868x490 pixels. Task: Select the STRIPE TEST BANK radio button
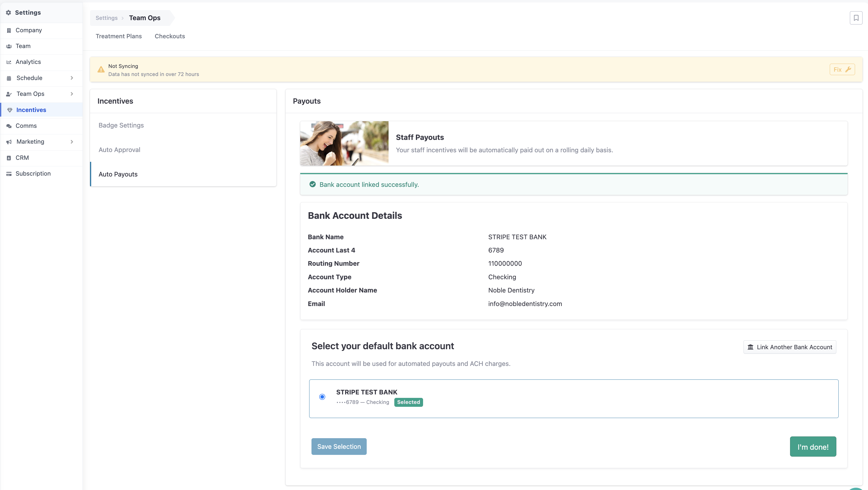click(x=322, y=397)
